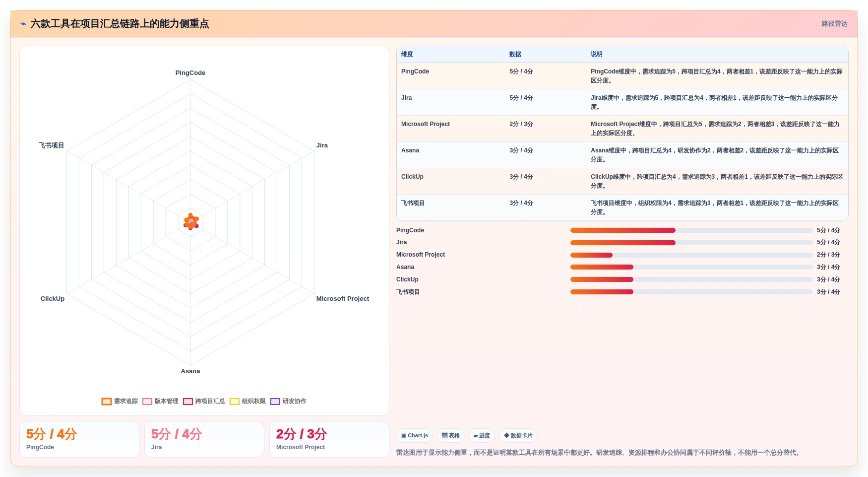Toggle the 研发协作 legend swatch
The width and height of the screenshot is (868, 477).
(x=275, y=402)
